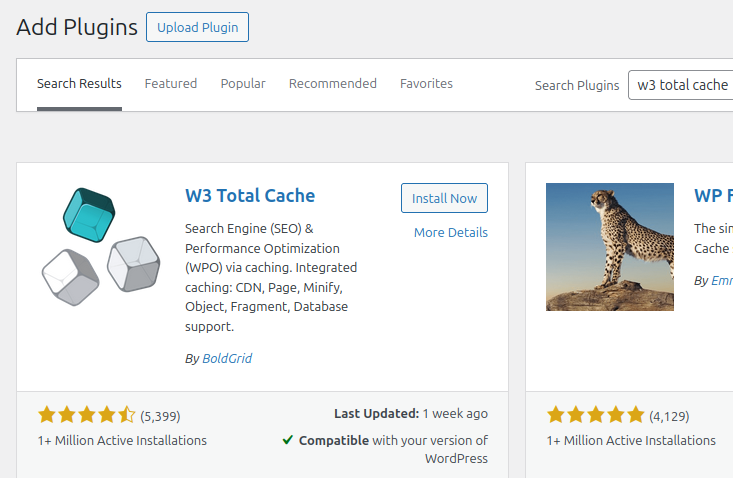Click W3 Total Cache's 1+ Million Active Installations text
The image size is (733, 478).
click(x=122, y=441)
